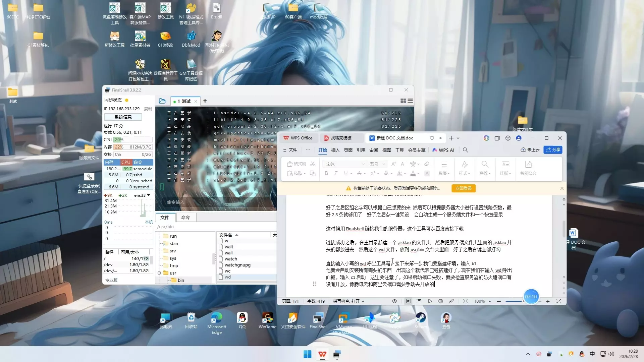Collapse the usr folder tree node
644x362 pixels.
[159, 273]
